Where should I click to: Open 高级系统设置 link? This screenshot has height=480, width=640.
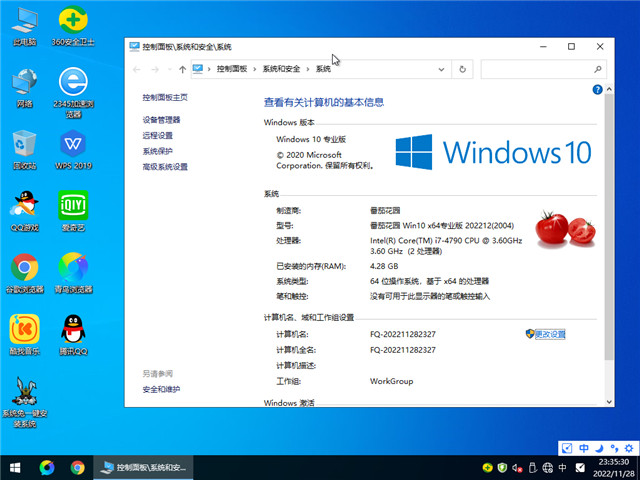(165, 167)
